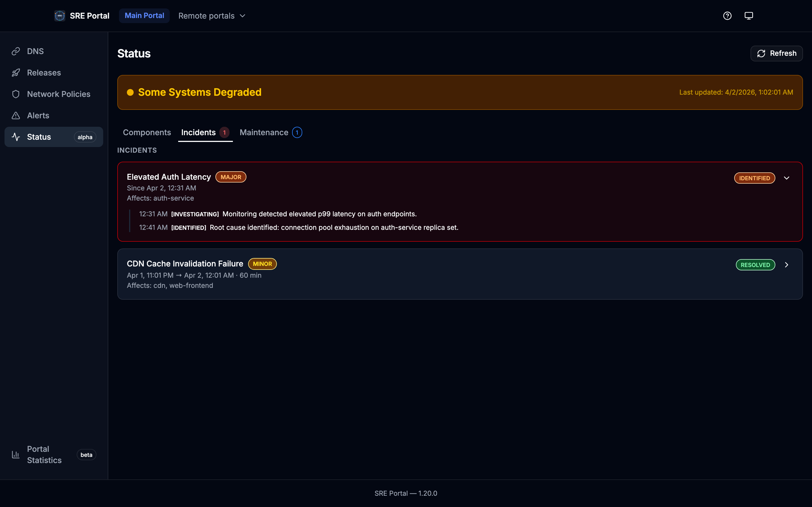
Task: Expand the Remote portals dropdown
Action: [x=212, y=15]
